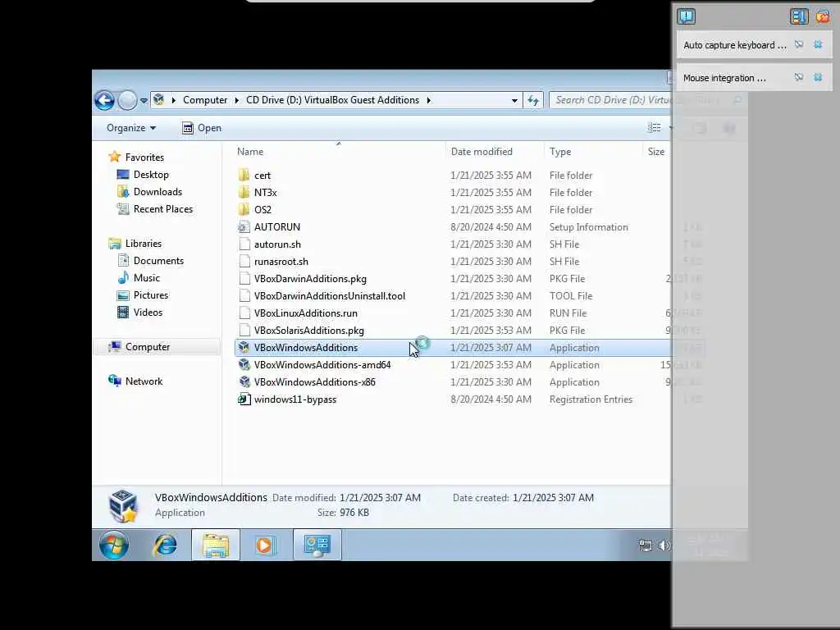The height and width of the screenshot is (630, 840).
Task: Open the Organize menu
Action: [131, 127]
